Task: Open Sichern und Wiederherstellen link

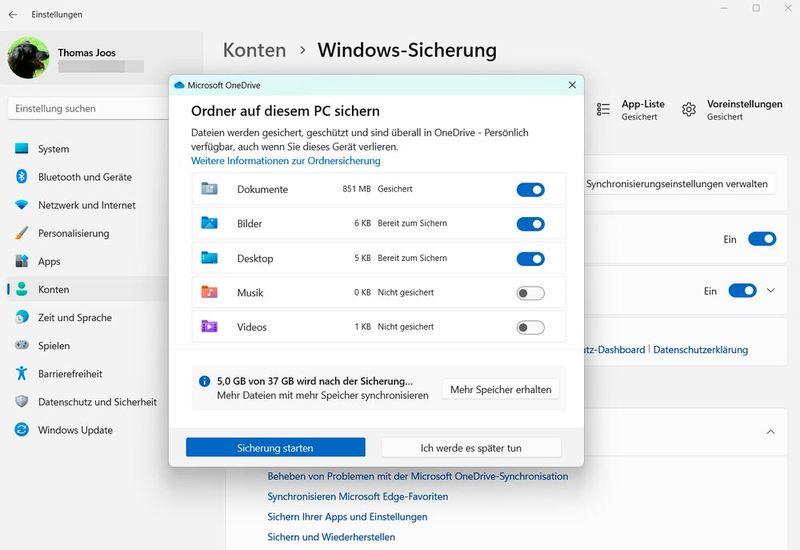Action: pos(331,537)
